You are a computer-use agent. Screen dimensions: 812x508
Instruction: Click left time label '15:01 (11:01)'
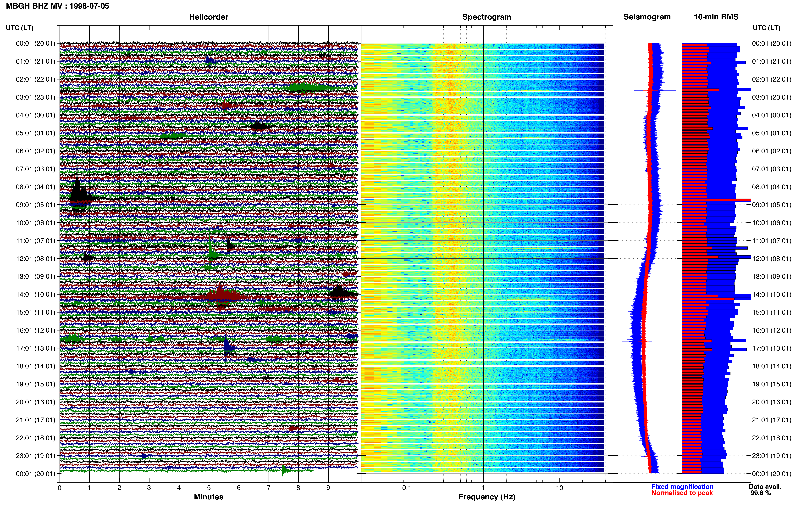point(35,313)
